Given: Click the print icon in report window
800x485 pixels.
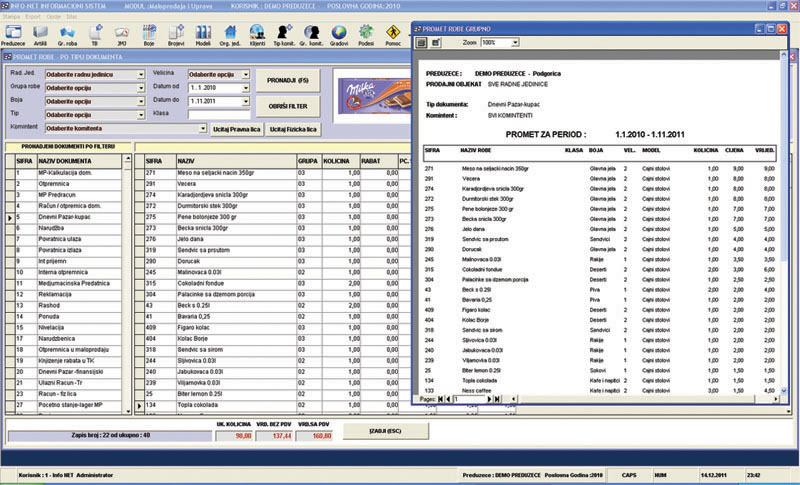Looking at the screenshot, I should pyautogui.click(x=421, y=43).
